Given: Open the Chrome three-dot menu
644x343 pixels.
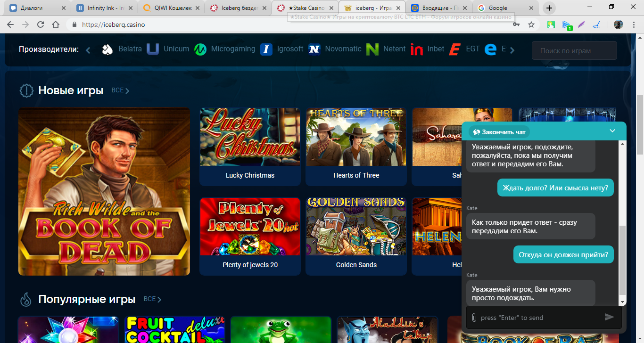Looking at the screenshot, I should click(634, 24).
